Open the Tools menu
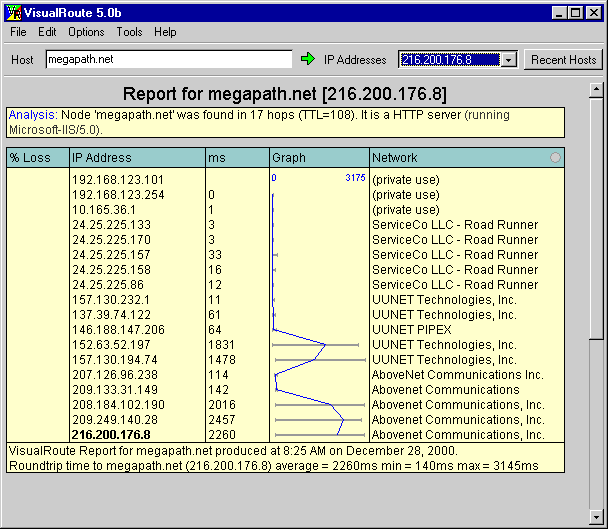 coord(130,32)
